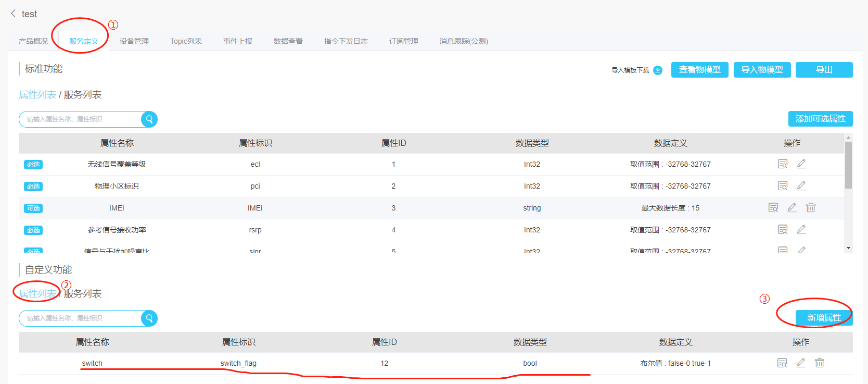This screenshot has height=384, width=868.
Task: View details of the IMEI attribute
Action: point(773,208)
